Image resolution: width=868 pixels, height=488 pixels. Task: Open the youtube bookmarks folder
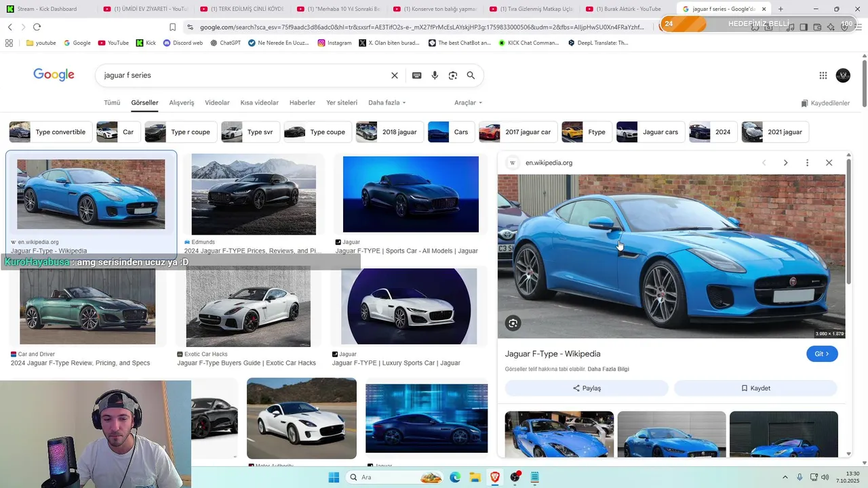tap(41, 43)
